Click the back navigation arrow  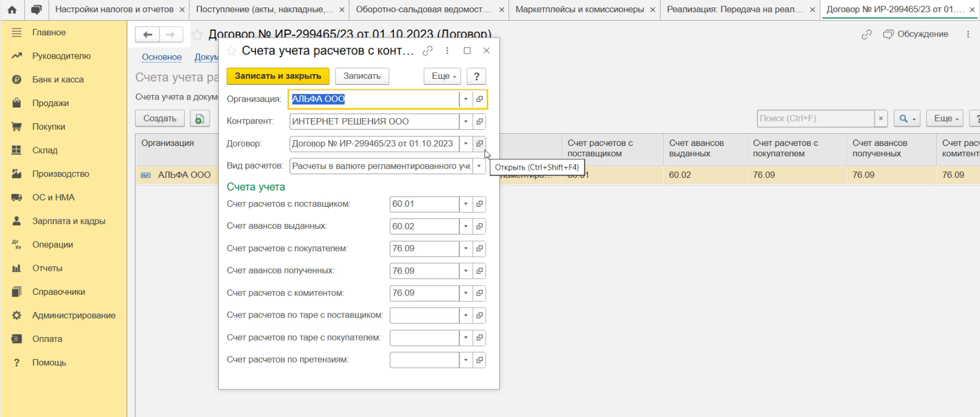(x=148, y=35)
